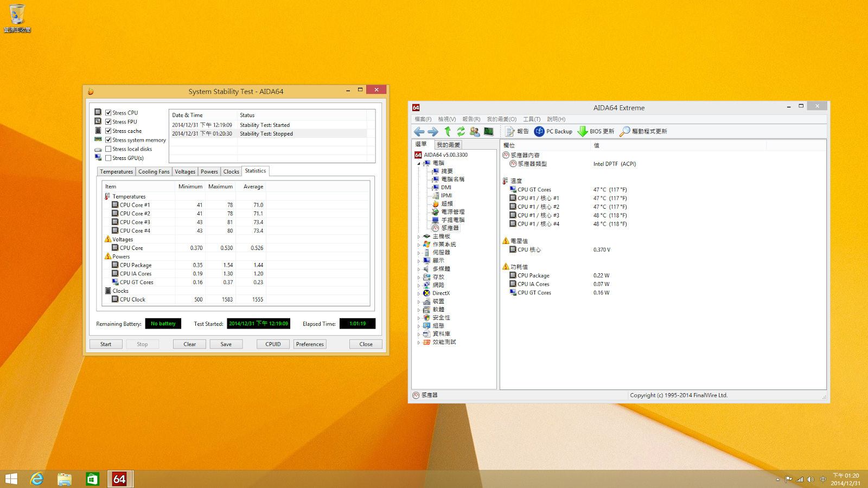Select the IPMI tree item
868x488 pixels.
(x=446, y=196)
